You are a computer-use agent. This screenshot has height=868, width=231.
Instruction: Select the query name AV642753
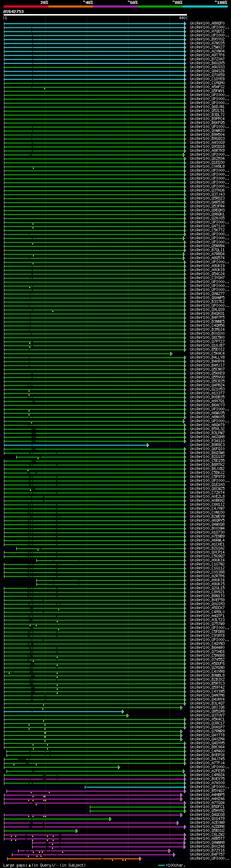pyautogui.click(x=14, y=12)
